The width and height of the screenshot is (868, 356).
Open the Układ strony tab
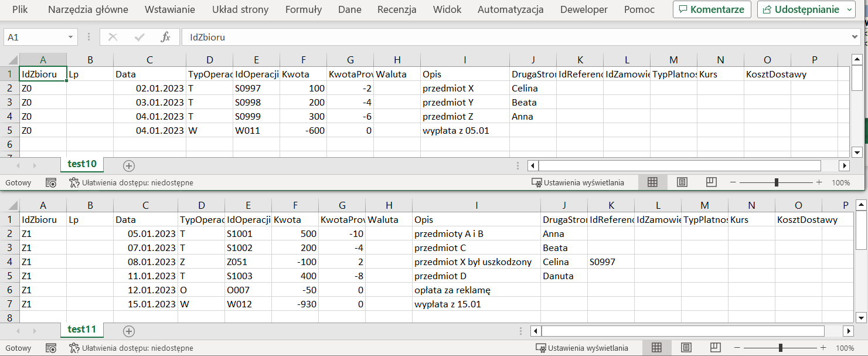[240, 9]
